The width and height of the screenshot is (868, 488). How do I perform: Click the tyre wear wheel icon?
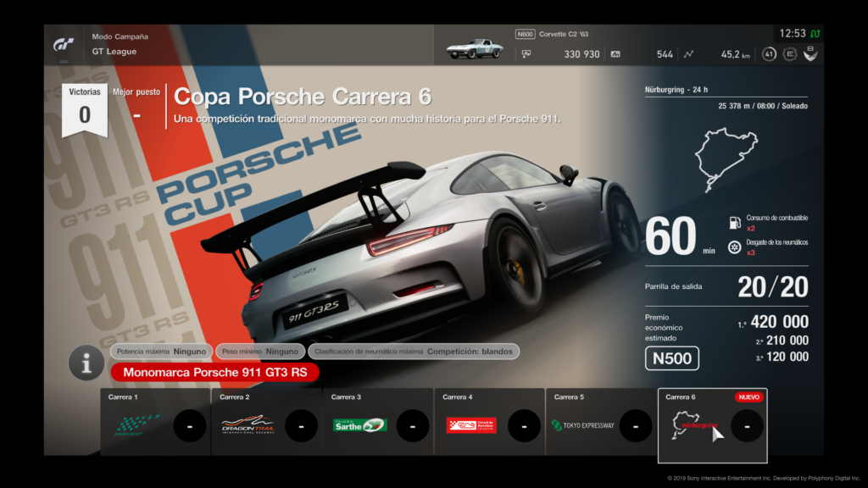[x=735, y=247]
